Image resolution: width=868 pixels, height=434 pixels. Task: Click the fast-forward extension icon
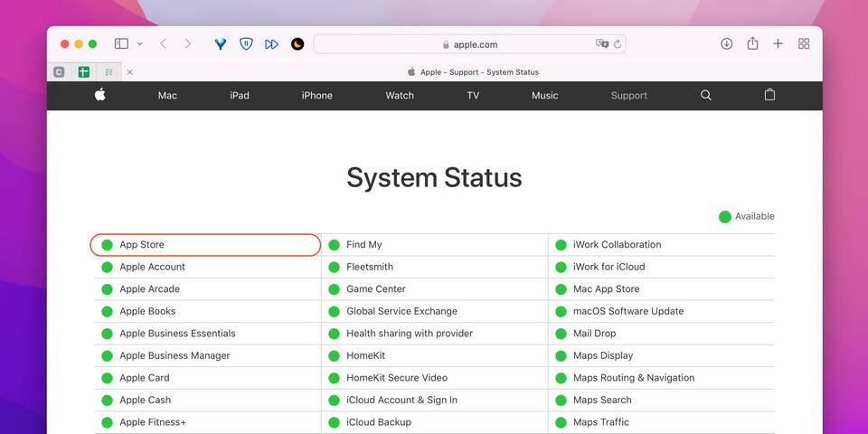pos(271,43)
